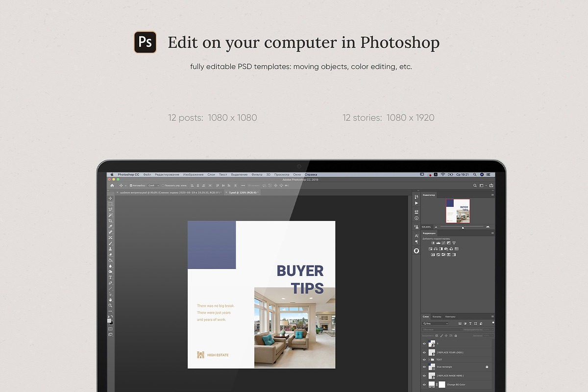588x392 pixels.
Task: Select the Zoom tool in the toolbar
Action: tap(111, 305)
